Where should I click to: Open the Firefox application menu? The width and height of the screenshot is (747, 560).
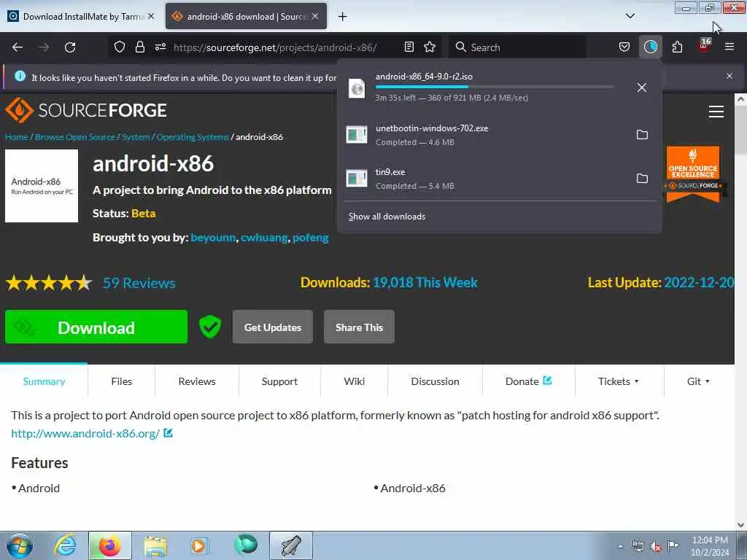pos(729,47)
